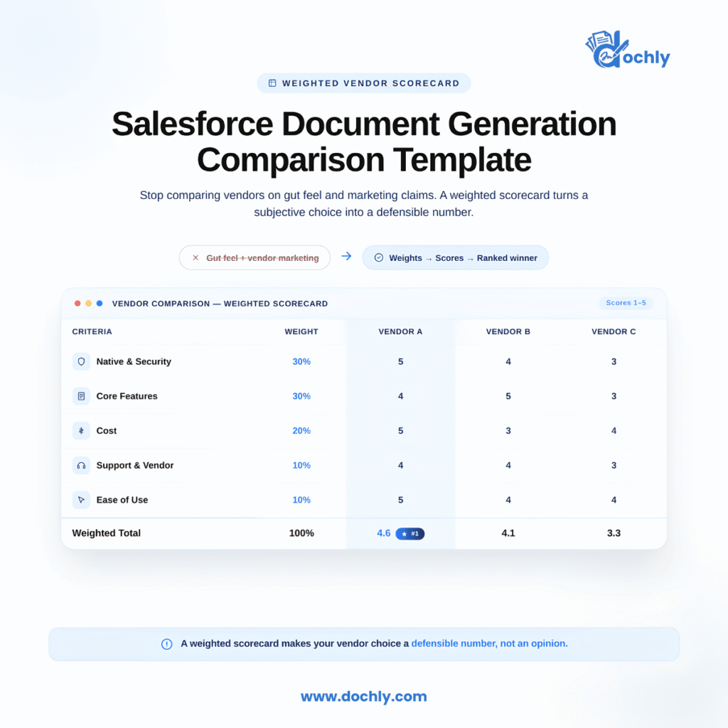Click the VENDOR C column header
Image resolution: width=728 pixels, height=728 pixels.
614,331
